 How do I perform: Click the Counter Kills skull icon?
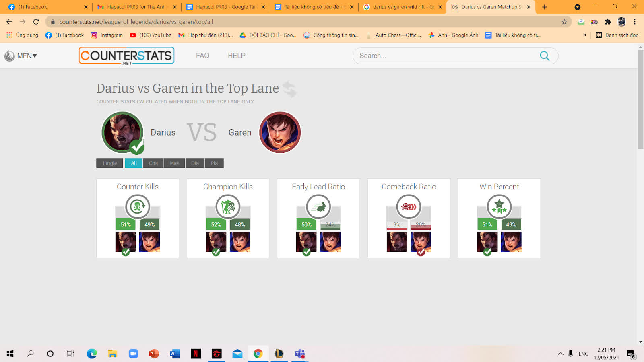click(x=137, y=207)
